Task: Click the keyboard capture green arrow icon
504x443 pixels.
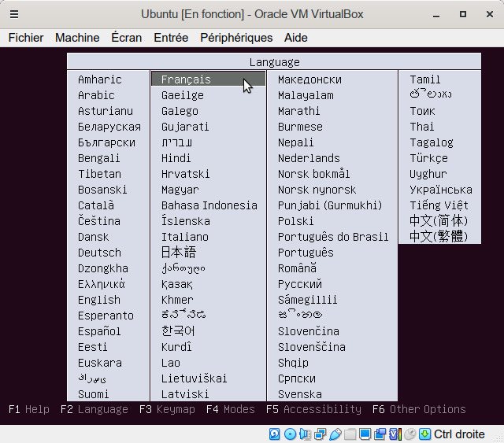Action: pos(424,434)
